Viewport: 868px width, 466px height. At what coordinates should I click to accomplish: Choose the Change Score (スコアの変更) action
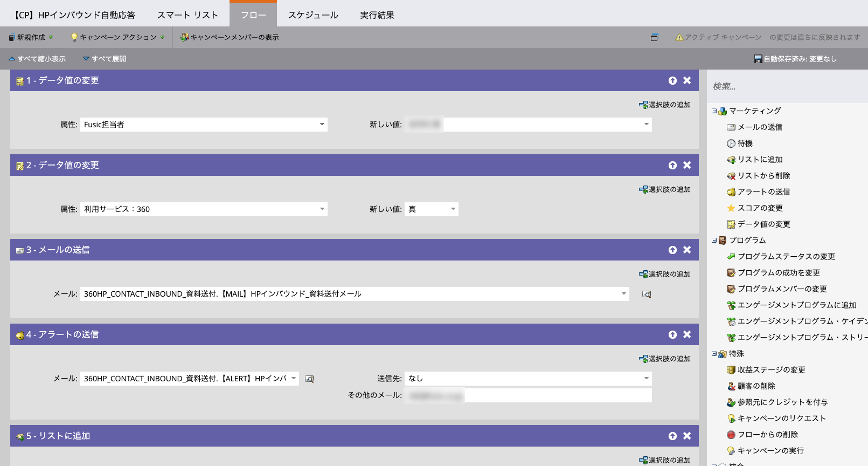tap(760, 208)
